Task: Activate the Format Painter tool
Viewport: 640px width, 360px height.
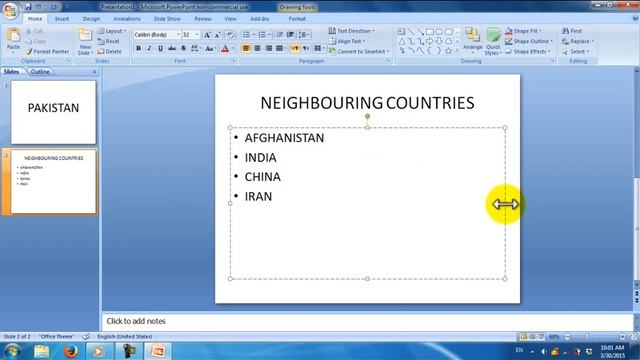Action: pyautogui.click(x=47, y=52)
